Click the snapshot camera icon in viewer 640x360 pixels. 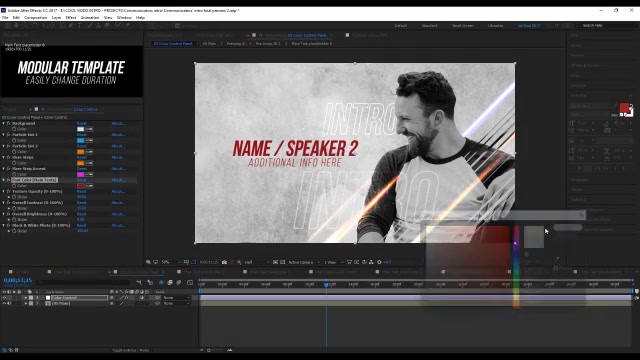(224, 262)
